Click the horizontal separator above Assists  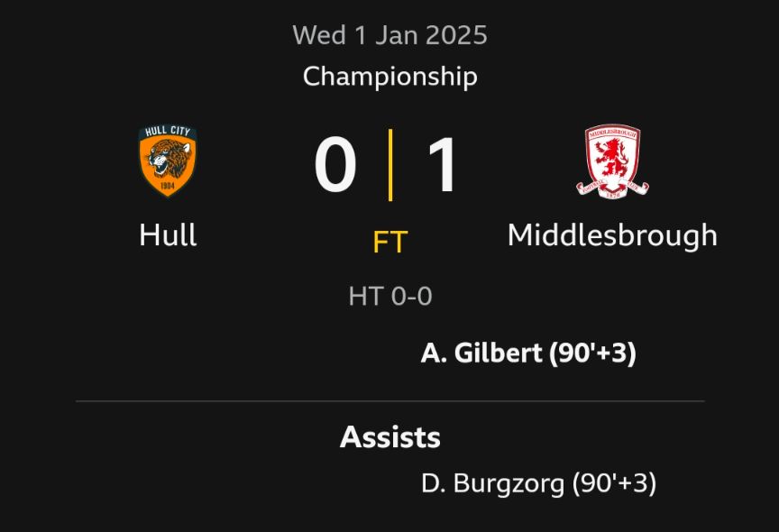pos(390,401)
